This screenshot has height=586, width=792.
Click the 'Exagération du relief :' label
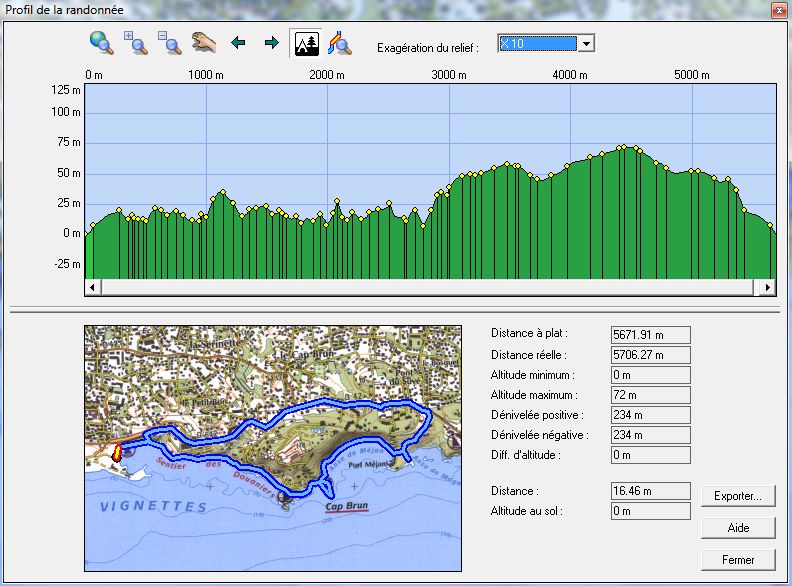427,48
